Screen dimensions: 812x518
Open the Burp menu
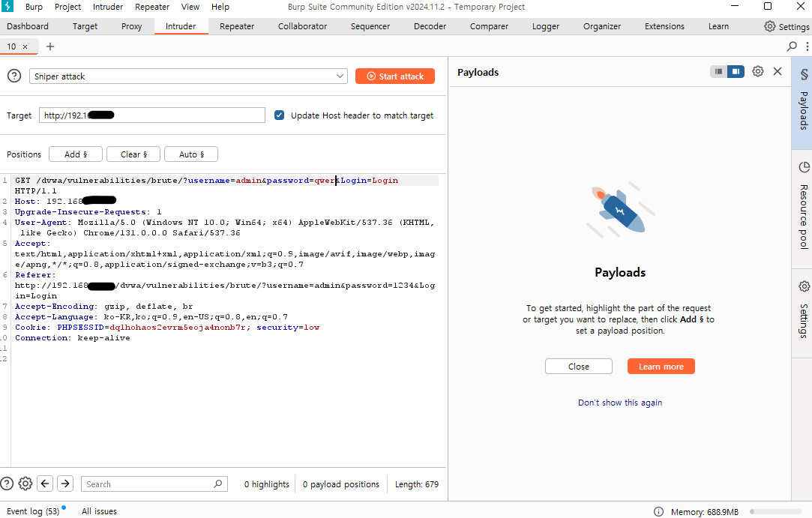click(34, 7)
